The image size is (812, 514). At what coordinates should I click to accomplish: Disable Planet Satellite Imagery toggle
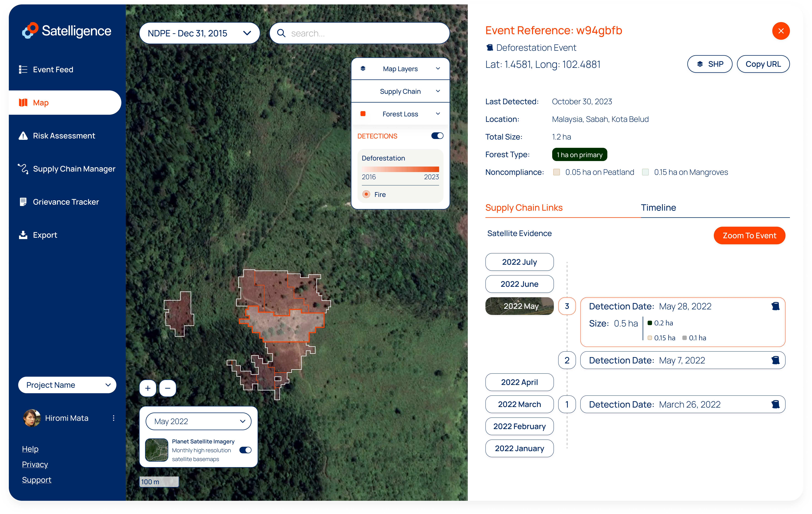tap(245, 450)
